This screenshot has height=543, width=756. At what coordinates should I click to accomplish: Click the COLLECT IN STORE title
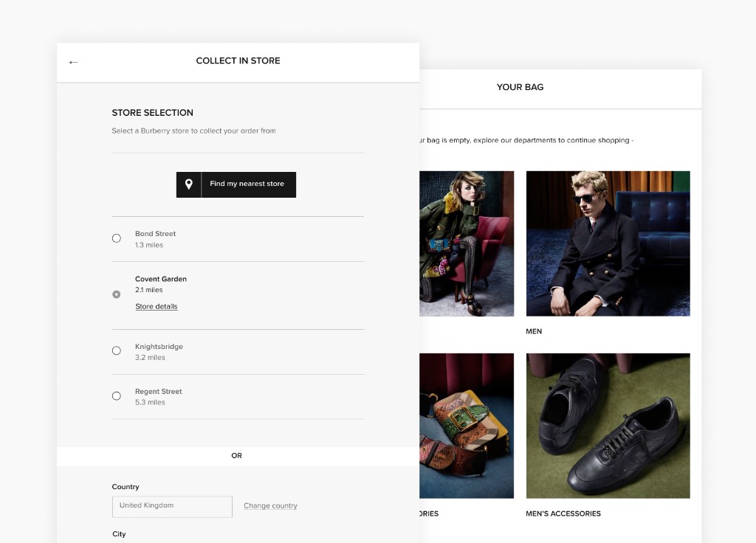(238, 60)
